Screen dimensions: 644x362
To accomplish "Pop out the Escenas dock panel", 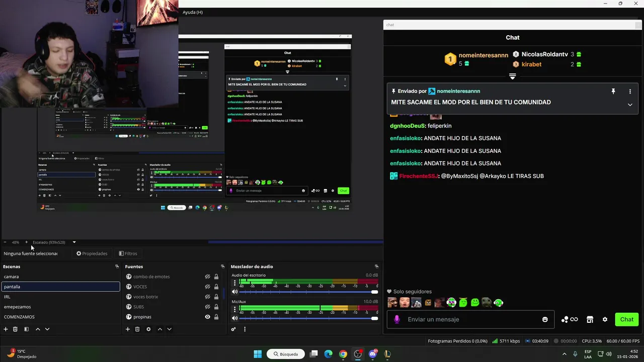I will 117,266.
